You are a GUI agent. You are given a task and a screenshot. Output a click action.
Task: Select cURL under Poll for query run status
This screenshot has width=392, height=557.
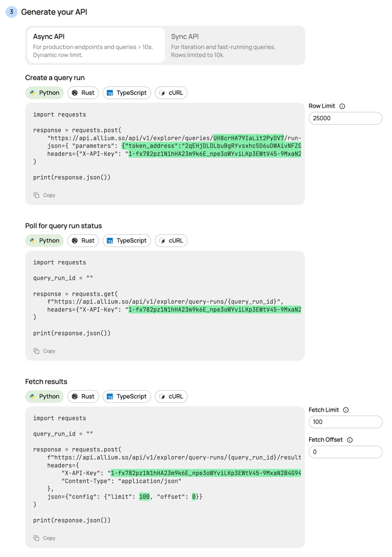(171, 240)
